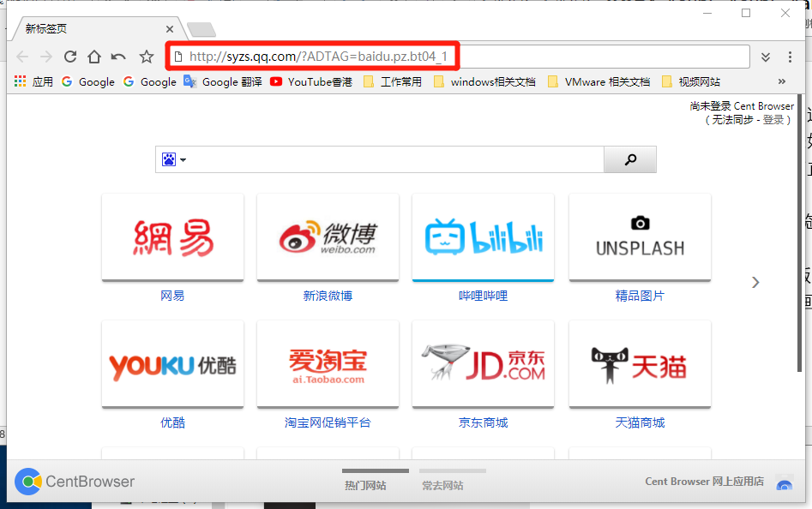Open the 網易 logo tile
This screenshot has width=812, height=509.
173,237
